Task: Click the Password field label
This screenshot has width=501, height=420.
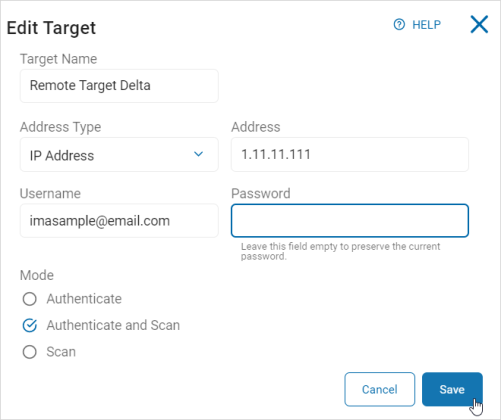Action: point(261,193)
